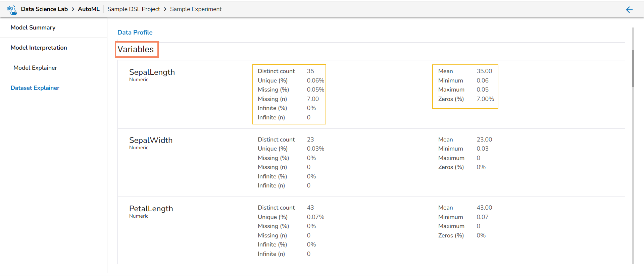Click the Data Science Lab flask logo

coord(12,9)
